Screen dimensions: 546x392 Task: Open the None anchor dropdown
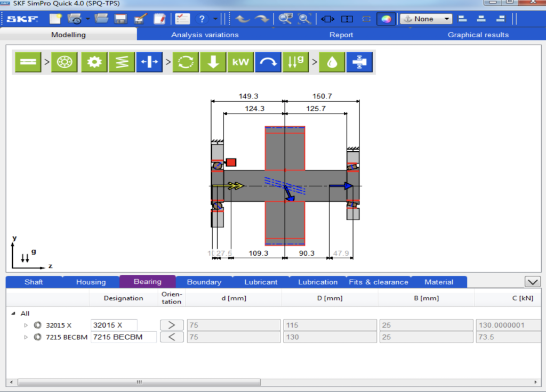click(x=426, y=19)
